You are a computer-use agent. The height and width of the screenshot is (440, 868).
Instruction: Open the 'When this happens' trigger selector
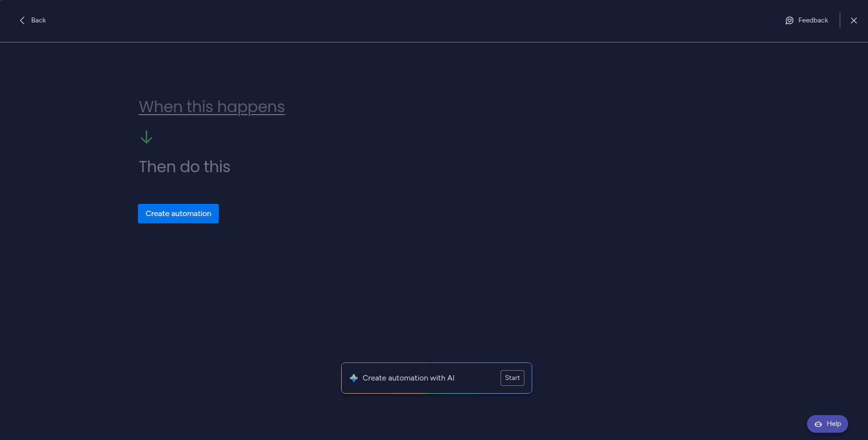[212, 107]
